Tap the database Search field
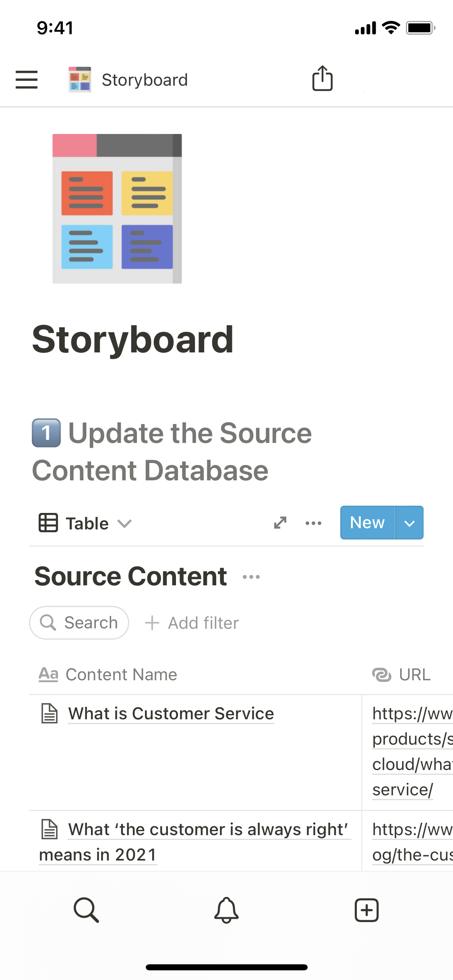The height and width of the screenshot is (980, 453). click(79, 623)
